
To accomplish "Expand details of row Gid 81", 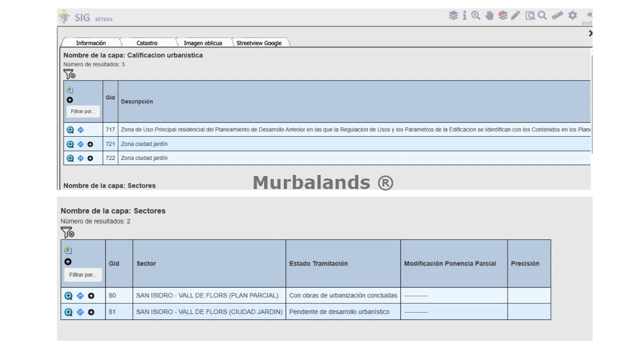I will [91, 312].
